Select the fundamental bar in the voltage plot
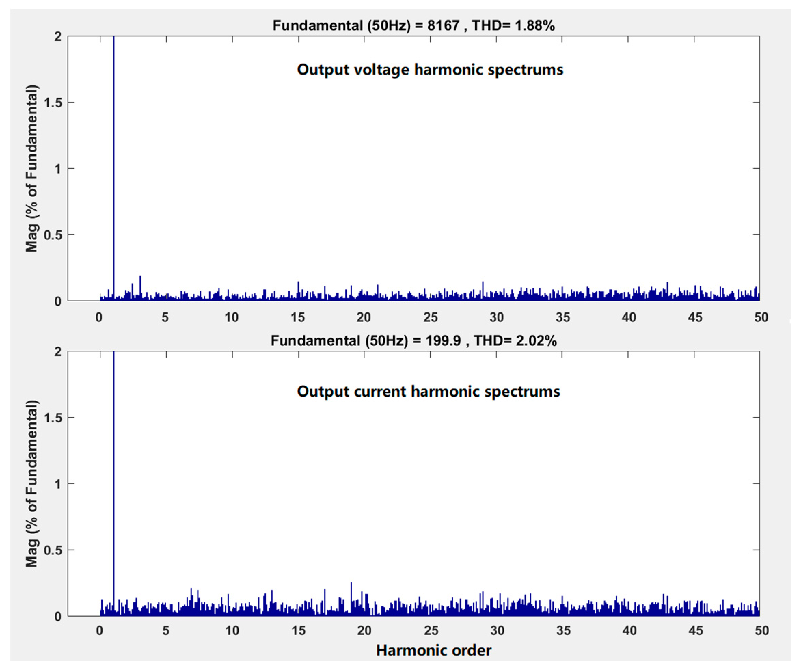801x672 pixels. (114, 168)
